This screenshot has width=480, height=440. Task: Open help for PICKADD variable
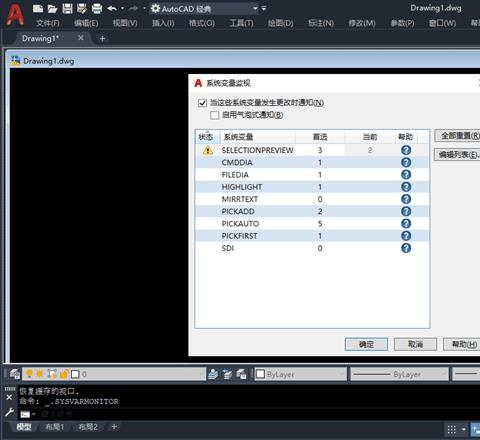click(406, 211)
